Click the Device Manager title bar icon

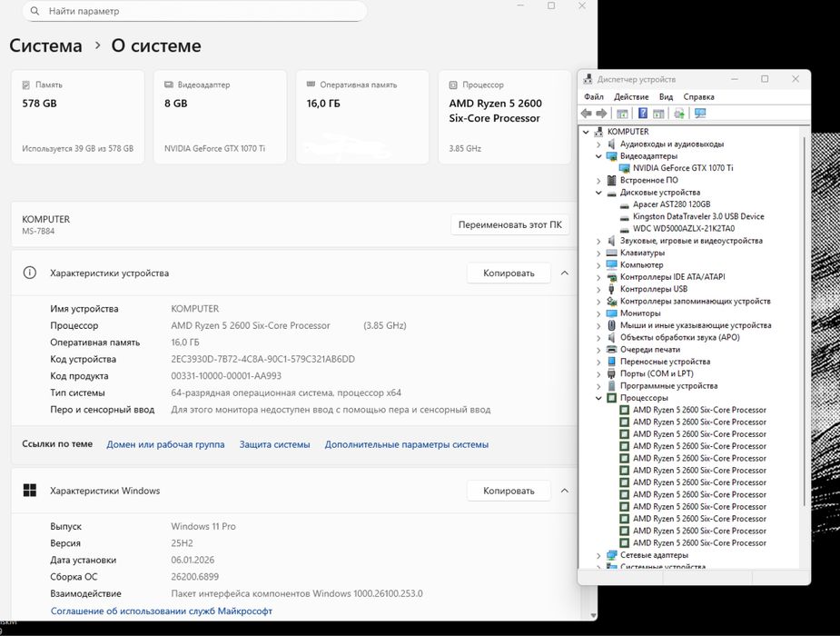pyautogui.click(x=588, y=79)
